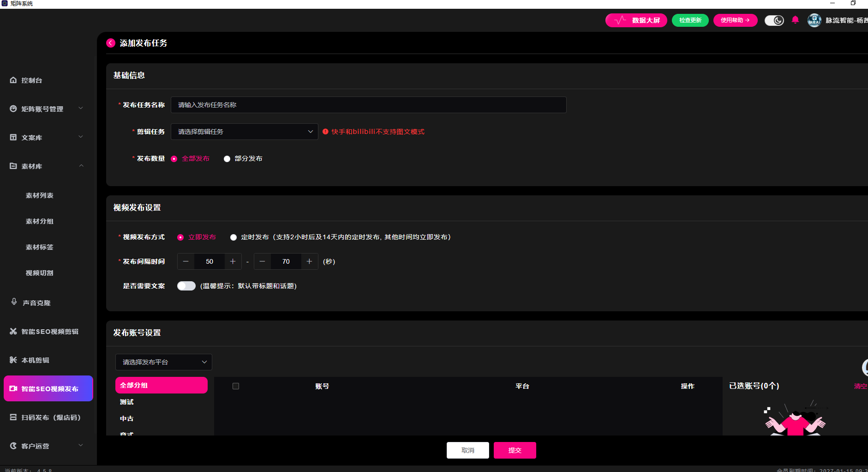868x472 pixels.
Task: Collapse the 素材库 menu chevron
Action: point(81,165)
